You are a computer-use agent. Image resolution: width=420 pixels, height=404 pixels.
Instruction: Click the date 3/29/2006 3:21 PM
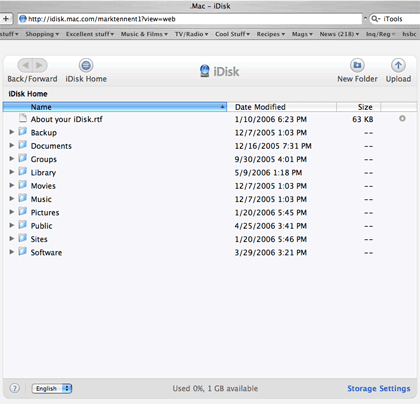(271, 253)
